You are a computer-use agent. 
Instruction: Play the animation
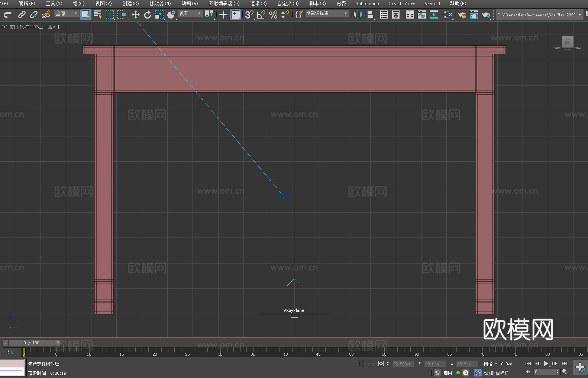[x=546, y=364]
